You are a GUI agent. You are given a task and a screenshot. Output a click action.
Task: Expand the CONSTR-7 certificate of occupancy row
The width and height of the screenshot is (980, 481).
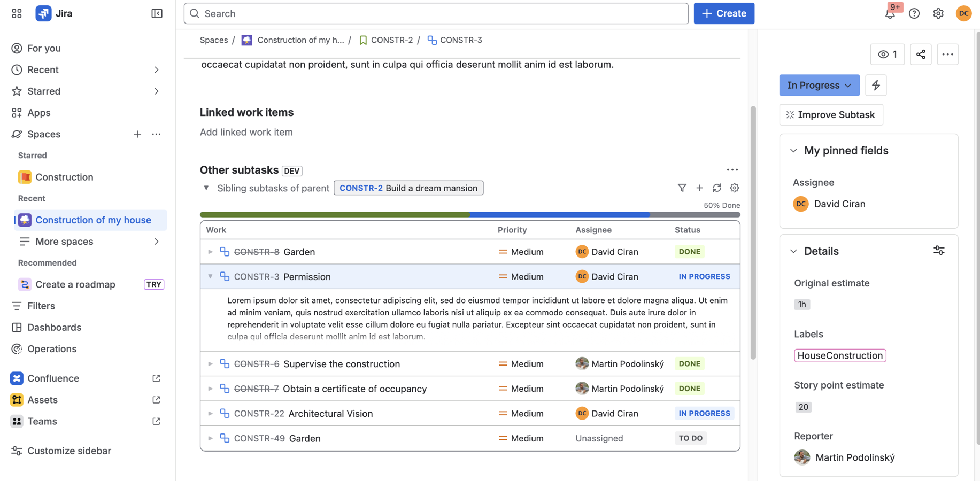[210, 389]
